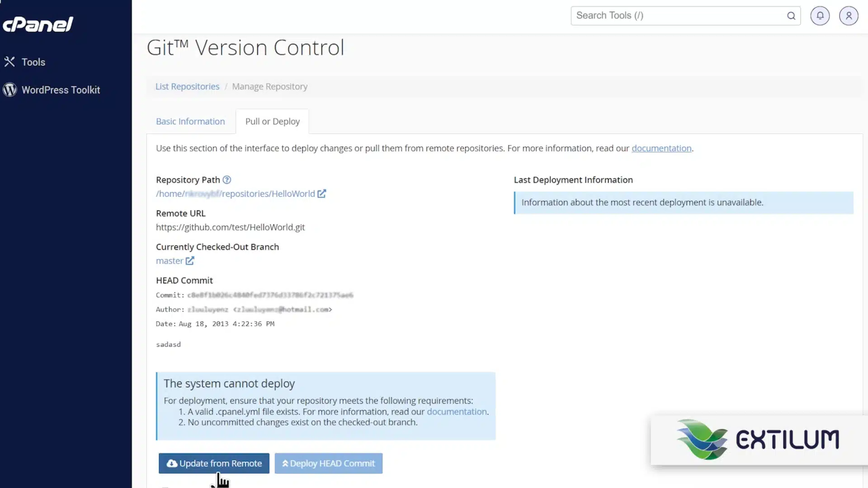The height and width of the screenshot is (488, 868).
Task: Open the repositories/HelloWorld path link
Action: coord(235,194)
